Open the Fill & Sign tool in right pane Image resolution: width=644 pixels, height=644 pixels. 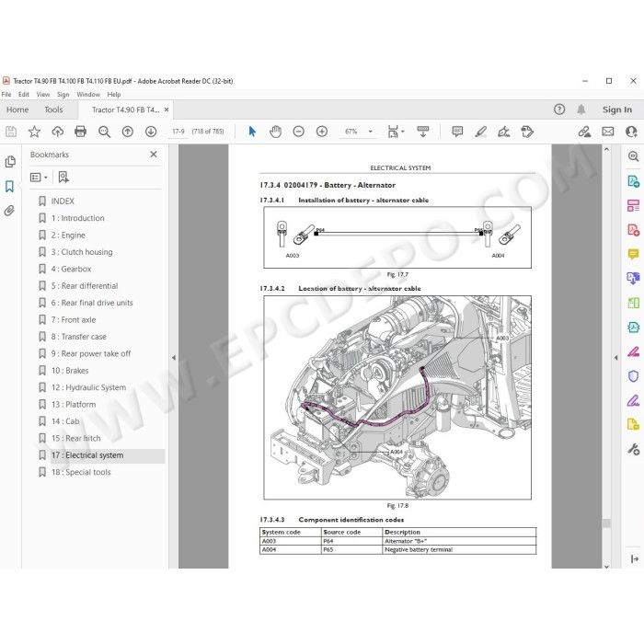(x=633, y=400)
